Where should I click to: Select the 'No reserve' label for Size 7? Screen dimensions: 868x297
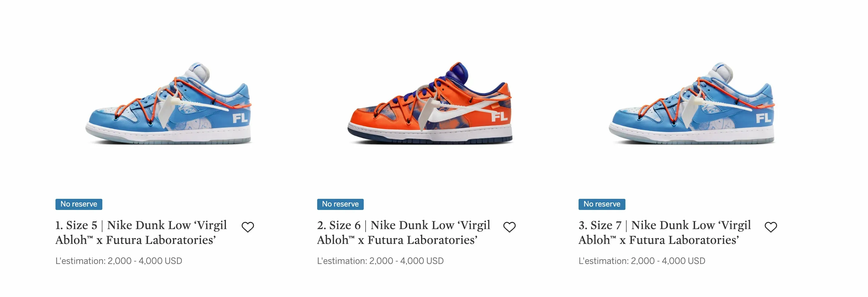(x=602, y=204)
